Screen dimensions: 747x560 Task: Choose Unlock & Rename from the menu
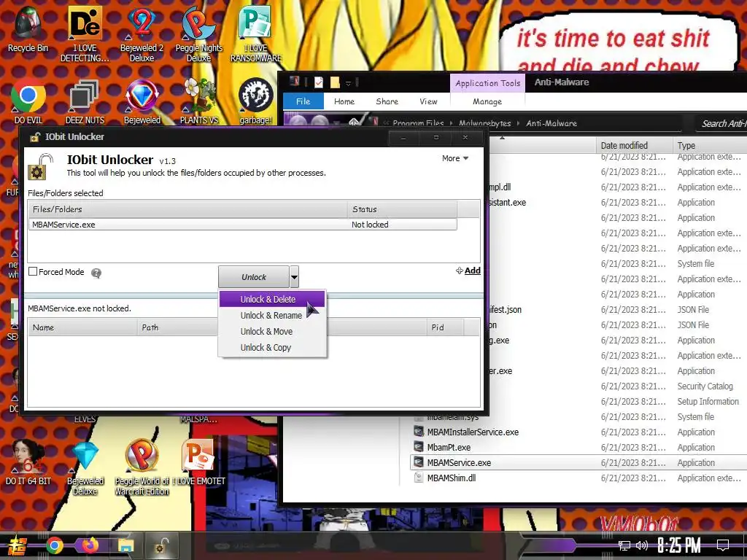coord(272,315)
